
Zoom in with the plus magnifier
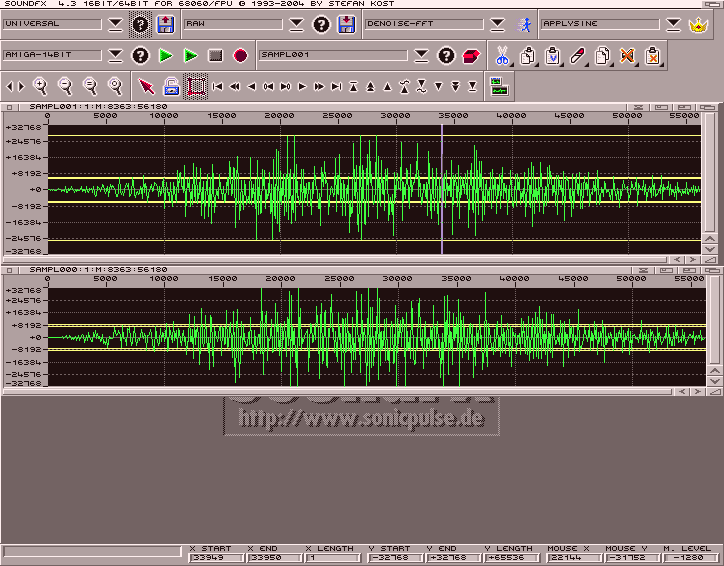tap(40, 86)
